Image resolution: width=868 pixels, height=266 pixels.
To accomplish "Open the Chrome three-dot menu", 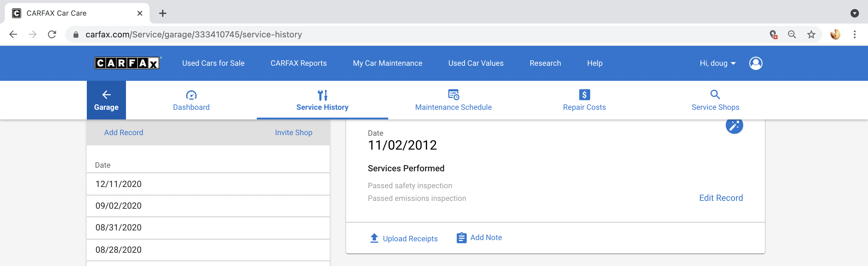I will 854,34.
